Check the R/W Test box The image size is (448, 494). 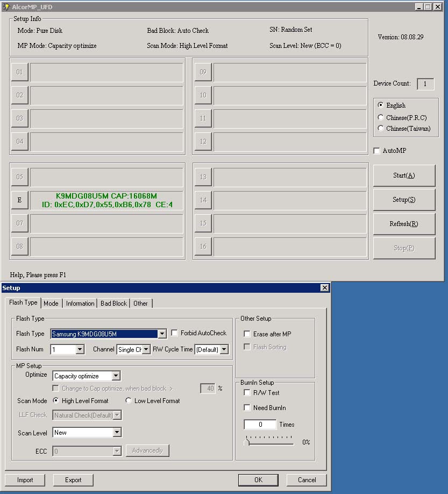(247, 392)
